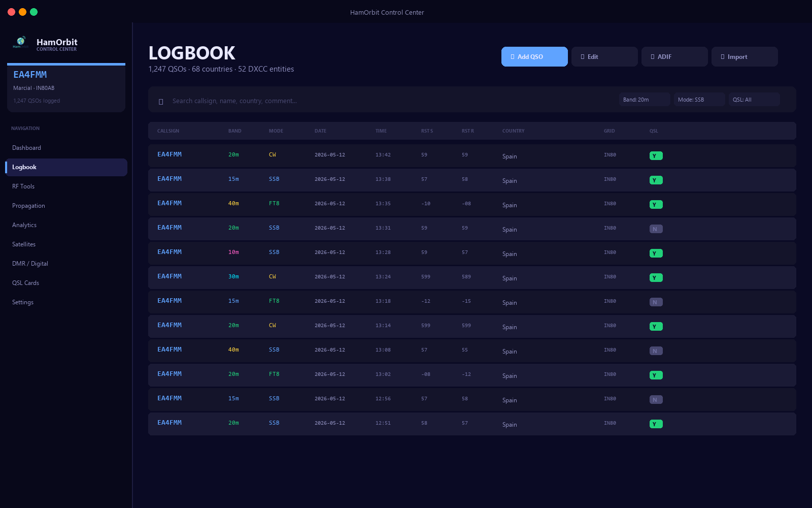
Task: Click RST R value 589
Action: (x=466, y=277)
